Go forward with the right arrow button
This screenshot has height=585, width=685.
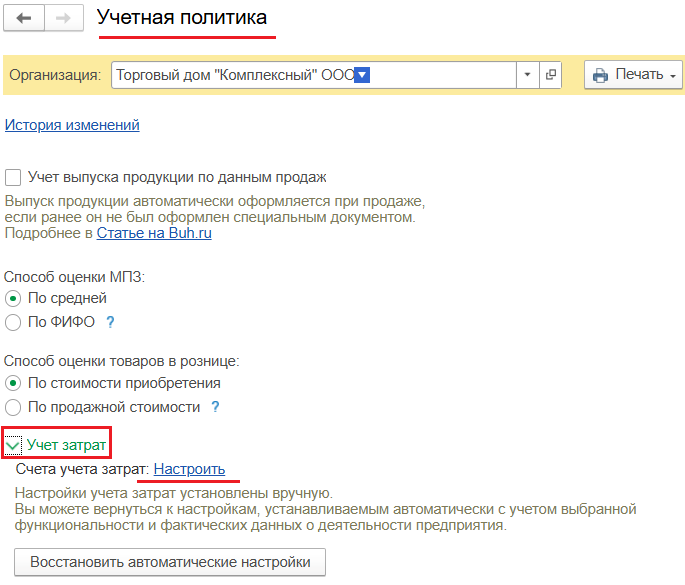click(64, 18)
